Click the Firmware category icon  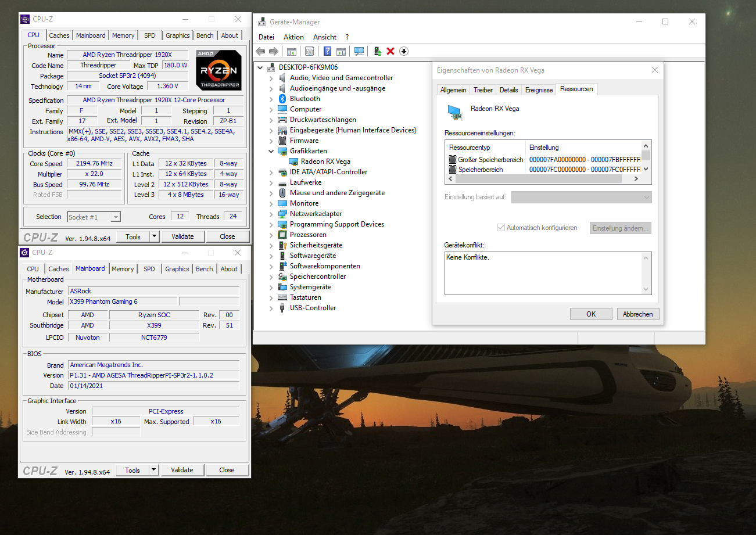coord(282,141)
